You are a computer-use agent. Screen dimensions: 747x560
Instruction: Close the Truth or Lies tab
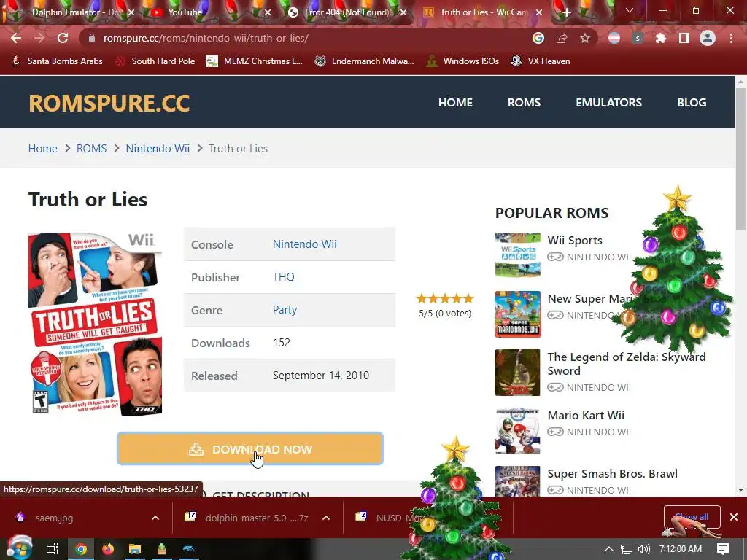(x=539, y=12)
